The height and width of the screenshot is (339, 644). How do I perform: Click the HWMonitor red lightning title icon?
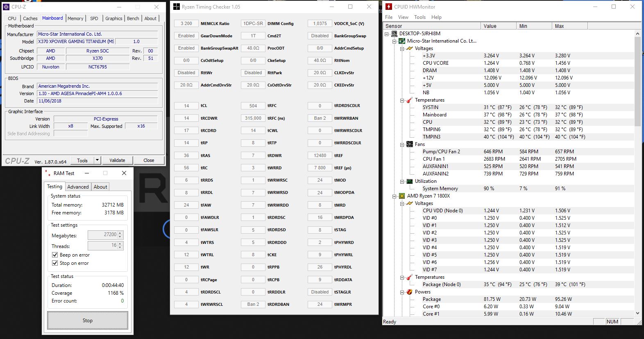[388, 7]
